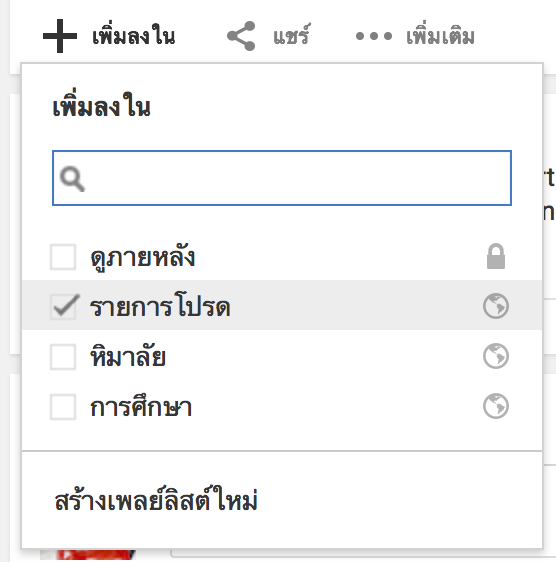Click the globe icon on การศึกษา row
The width and height of the screenshot is (556, 562).
point(496,406)
